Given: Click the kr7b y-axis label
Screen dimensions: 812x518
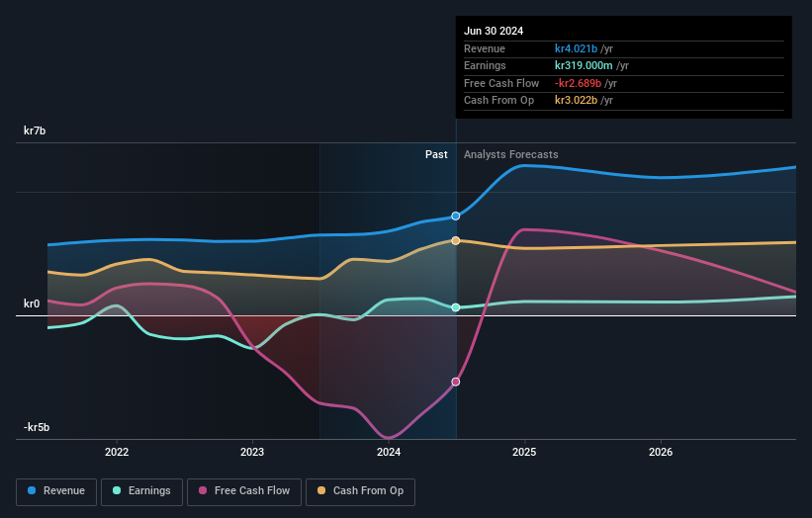Looking at the screenshot, I should tap(35, 130).
